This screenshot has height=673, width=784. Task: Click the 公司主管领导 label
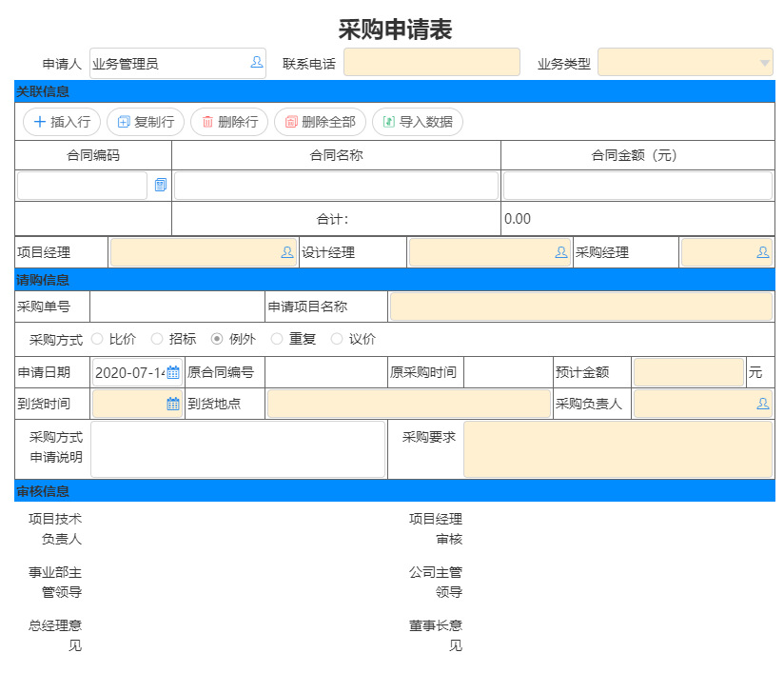click(x=436, y=583)
